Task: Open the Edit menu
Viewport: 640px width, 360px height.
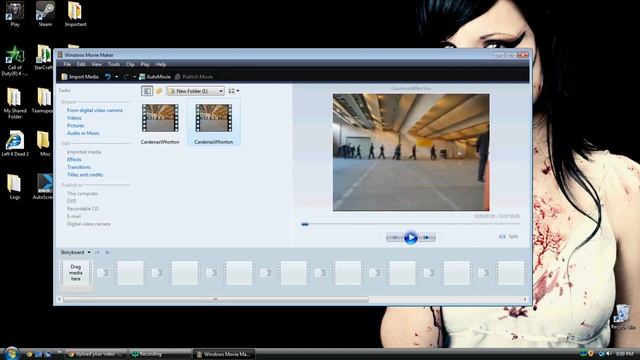Action: pos(81,64)
